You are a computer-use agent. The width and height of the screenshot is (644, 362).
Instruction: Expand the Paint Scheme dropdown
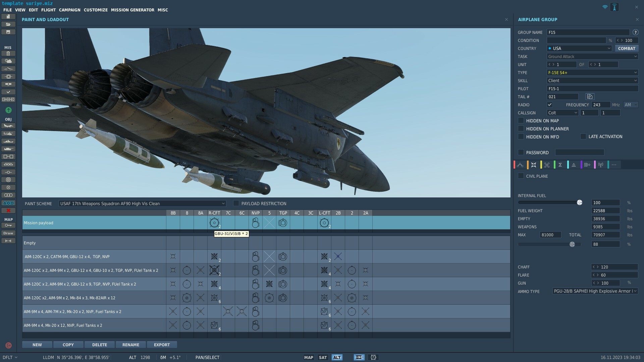[142, 203]
